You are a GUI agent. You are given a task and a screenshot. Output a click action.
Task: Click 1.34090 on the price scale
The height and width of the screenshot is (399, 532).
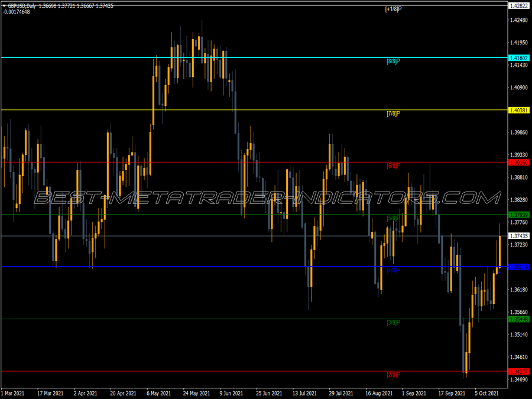(x=519, y=379)
